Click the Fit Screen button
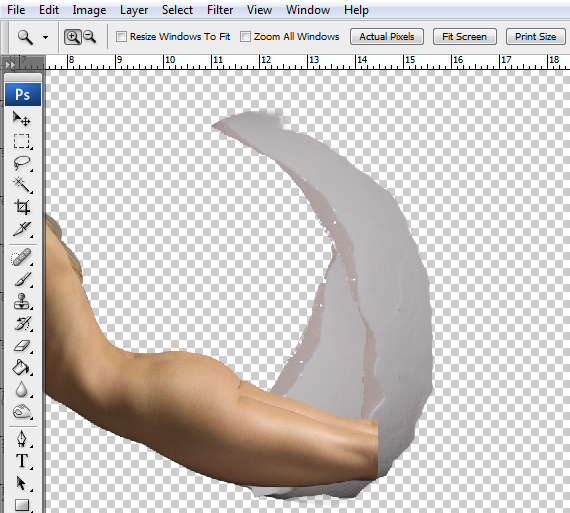The image size is (570, 513). 465,37
